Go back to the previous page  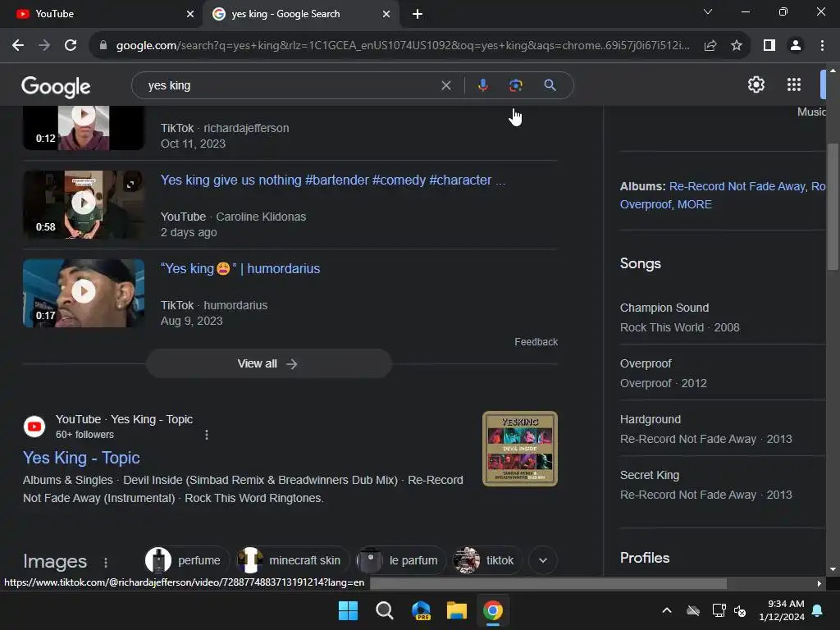point(18,46)
